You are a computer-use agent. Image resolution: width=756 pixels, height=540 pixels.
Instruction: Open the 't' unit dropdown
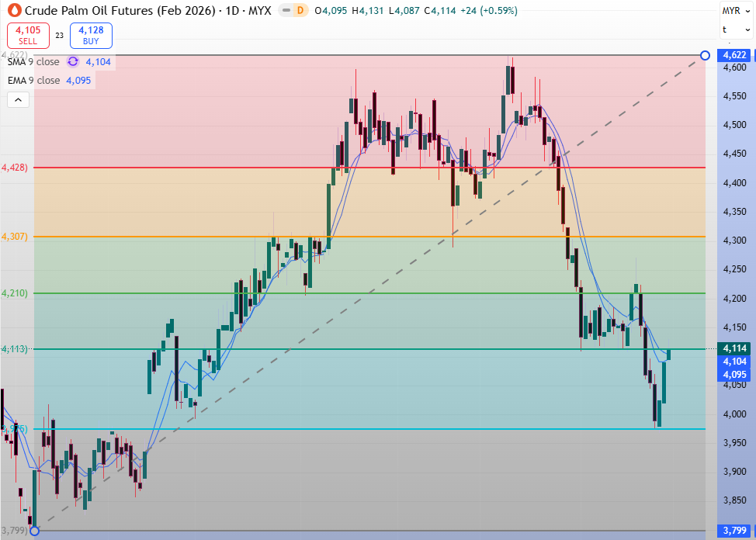[x=735, y=29]
